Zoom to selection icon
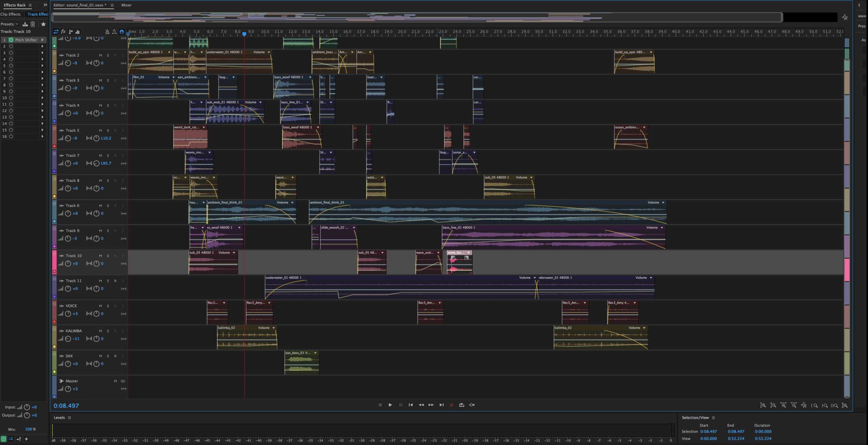Screen dimensions: 868x445 [x=834, y=405]
